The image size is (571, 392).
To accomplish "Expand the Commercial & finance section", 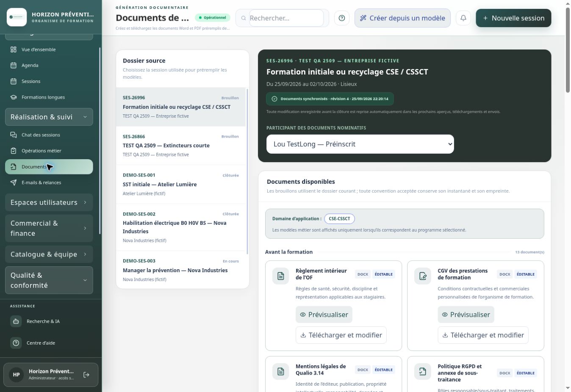I will pyautogui.click(x=49, y=228).
